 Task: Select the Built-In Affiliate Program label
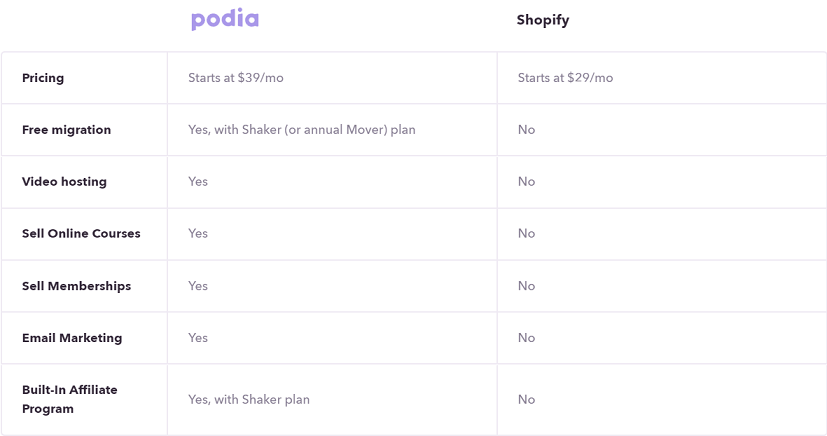click(x=69, y=399)
